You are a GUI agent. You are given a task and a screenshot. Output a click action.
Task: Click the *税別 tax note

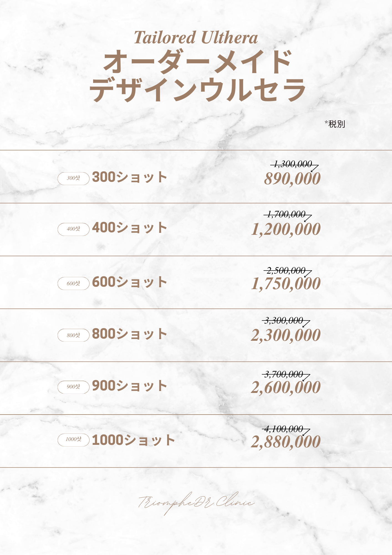[x=335, y=124]
